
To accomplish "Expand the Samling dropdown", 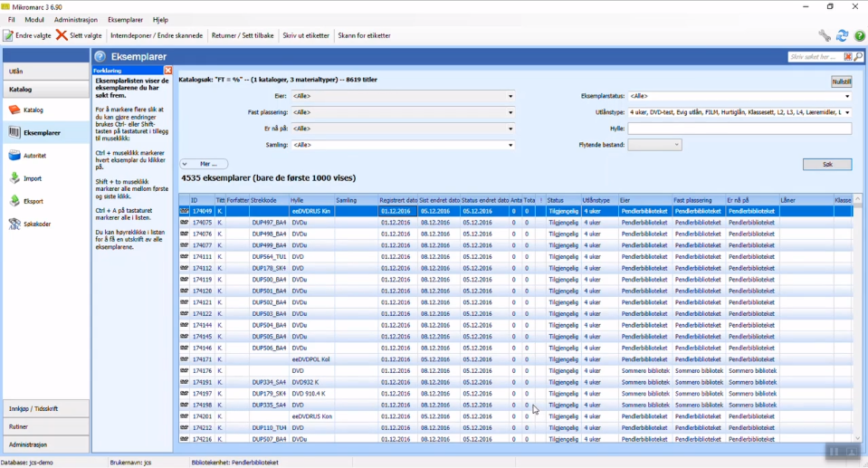I will 510,145.
